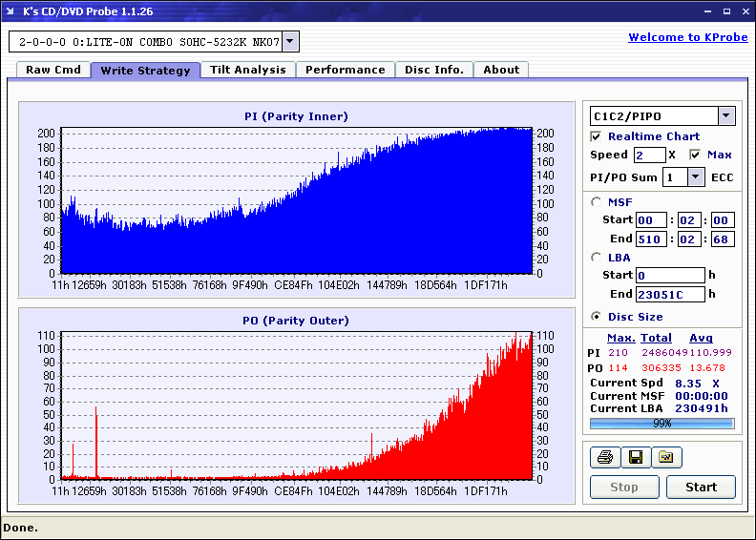Toggle the Realtime Chart checkbox
This screenshot has width=756, height=540.
tap(596, 136)
